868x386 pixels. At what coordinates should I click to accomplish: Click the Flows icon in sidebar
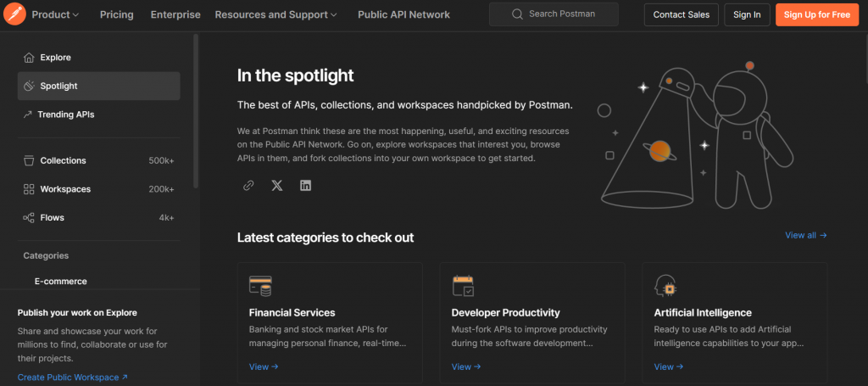point(29,218)
